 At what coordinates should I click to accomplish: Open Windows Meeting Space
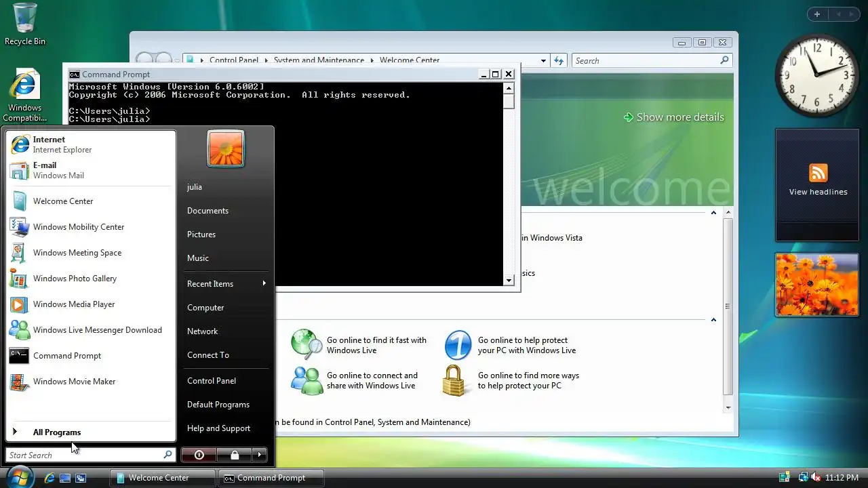tap(91, 253)
